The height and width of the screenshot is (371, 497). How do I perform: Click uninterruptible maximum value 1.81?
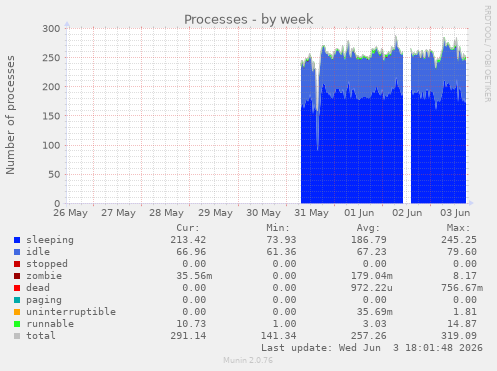pos(465,312)
